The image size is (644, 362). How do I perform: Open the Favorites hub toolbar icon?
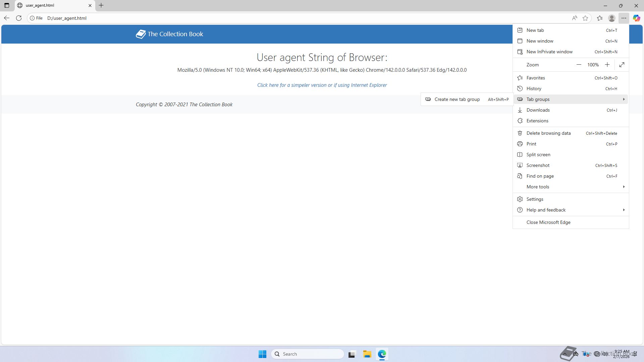pos(600,18)
